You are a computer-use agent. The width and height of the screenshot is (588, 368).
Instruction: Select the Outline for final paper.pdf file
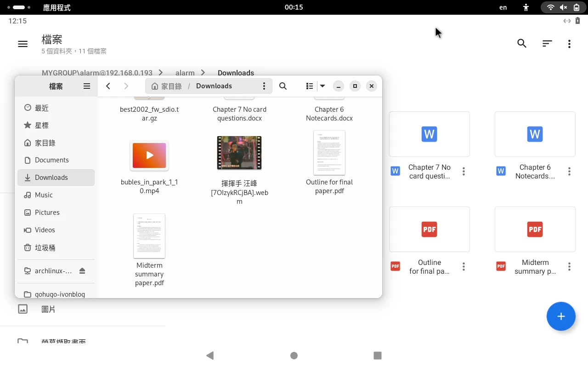(x=329, y=153)
